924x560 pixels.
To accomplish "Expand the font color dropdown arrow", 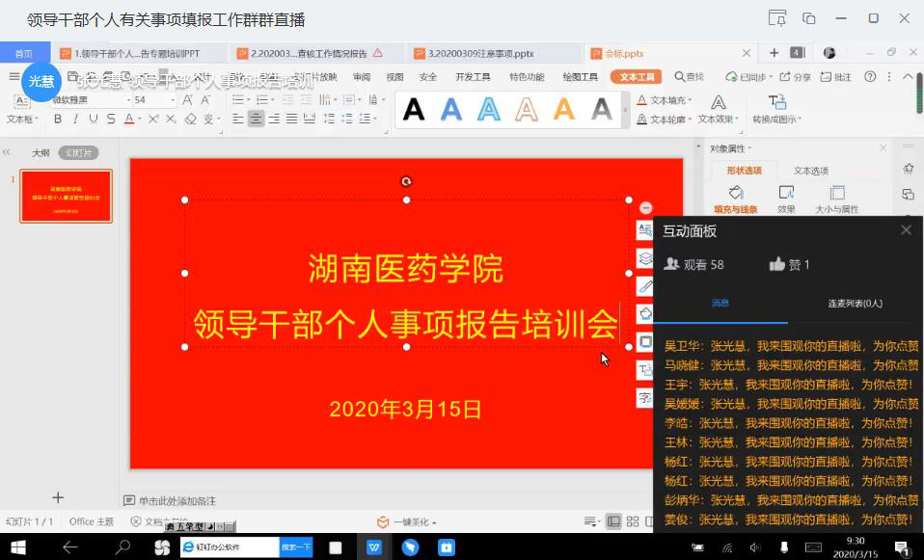I will click(x=140, y=119).
